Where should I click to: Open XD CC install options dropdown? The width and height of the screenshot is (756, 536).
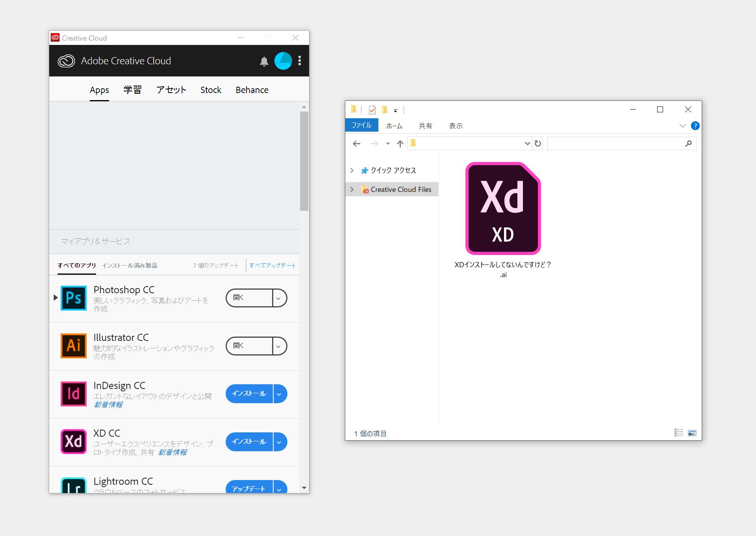280,442
